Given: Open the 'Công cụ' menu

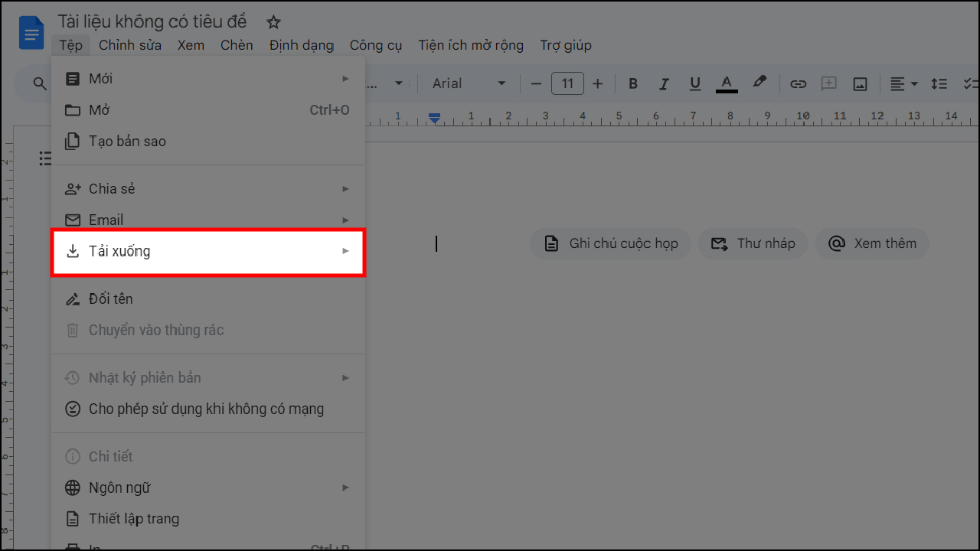Looking at the screenshot, I should (x=376, y=45).
